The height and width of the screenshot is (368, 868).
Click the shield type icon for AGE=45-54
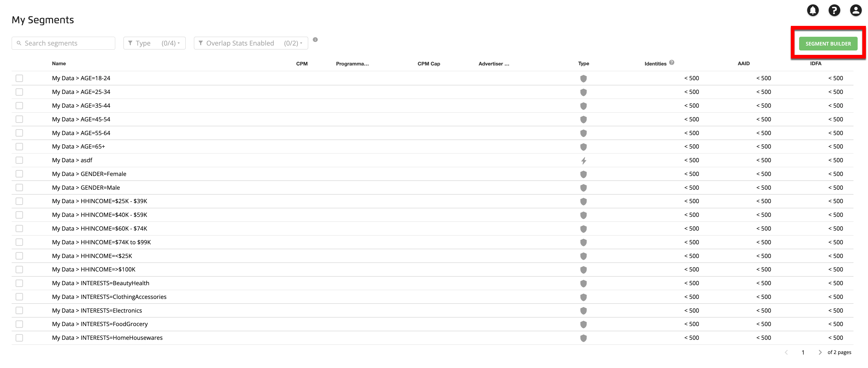tap(584, 120)
